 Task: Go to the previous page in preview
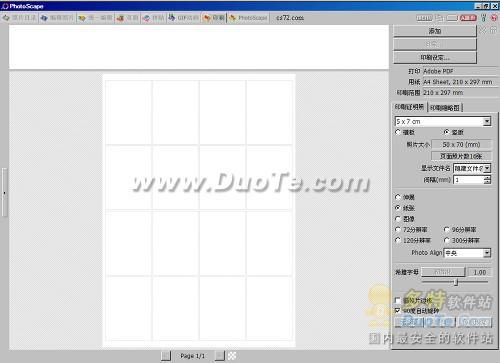point(166,356)
